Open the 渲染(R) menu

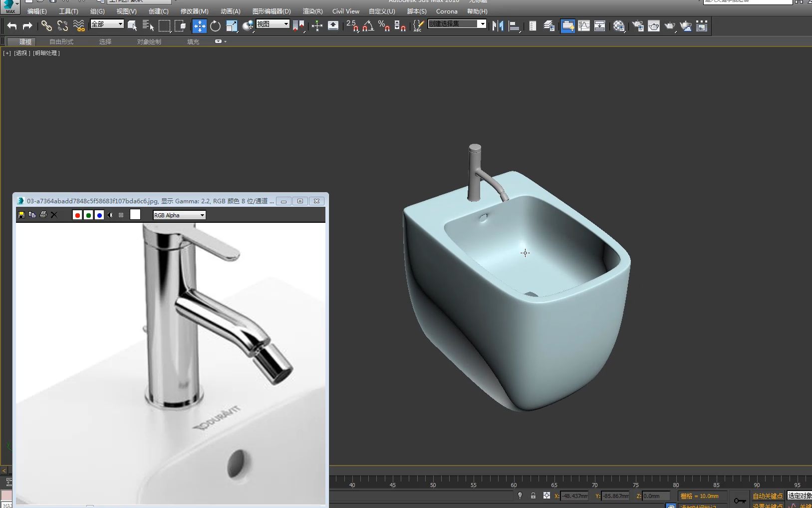312,11
